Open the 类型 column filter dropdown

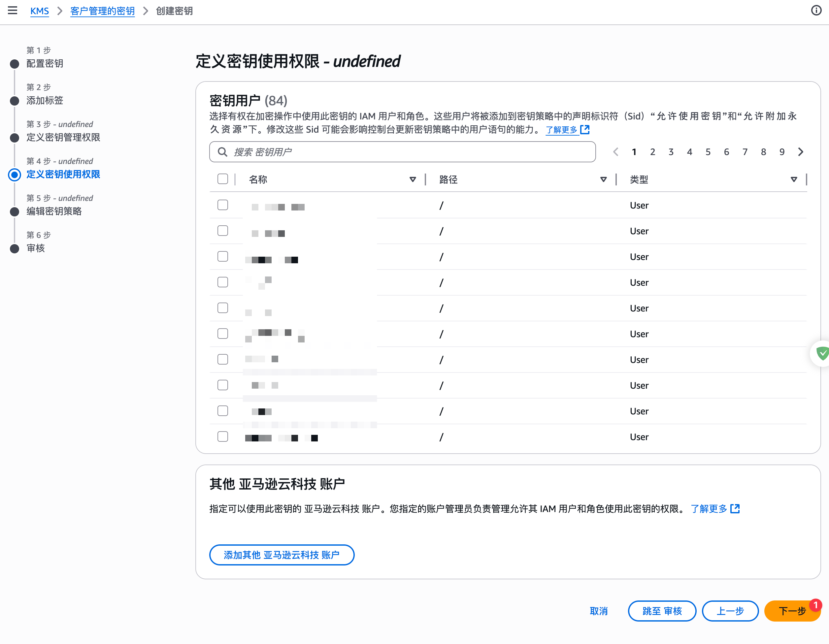(x=794, y=179)
